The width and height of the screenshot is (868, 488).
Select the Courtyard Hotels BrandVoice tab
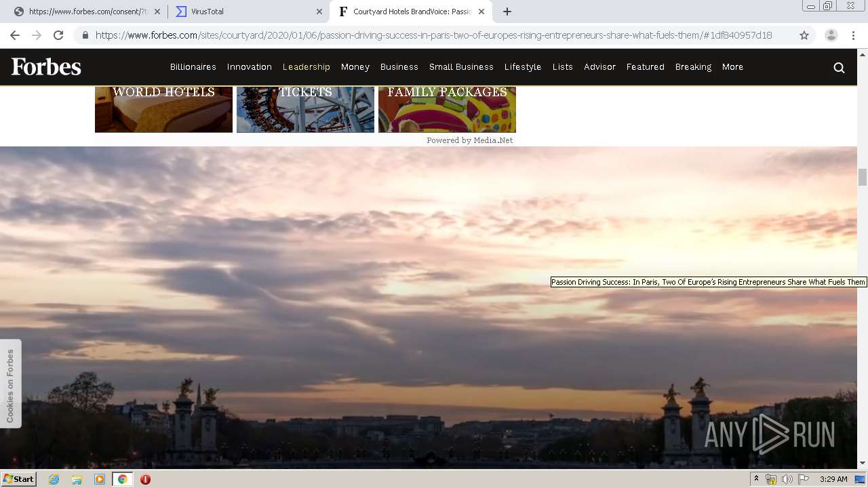tap(412, 12)
